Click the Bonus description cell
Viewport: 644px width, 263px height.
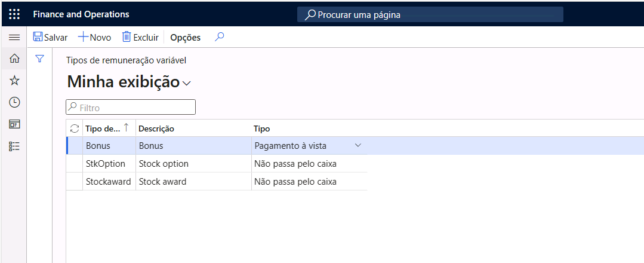(193, 146)
